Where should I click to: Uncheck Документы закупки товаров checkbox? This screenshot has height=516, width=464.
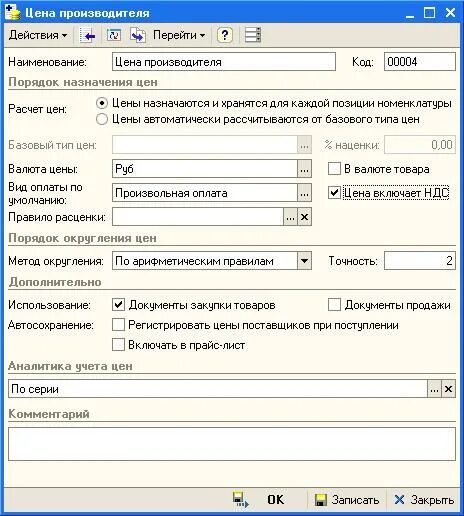118,305
